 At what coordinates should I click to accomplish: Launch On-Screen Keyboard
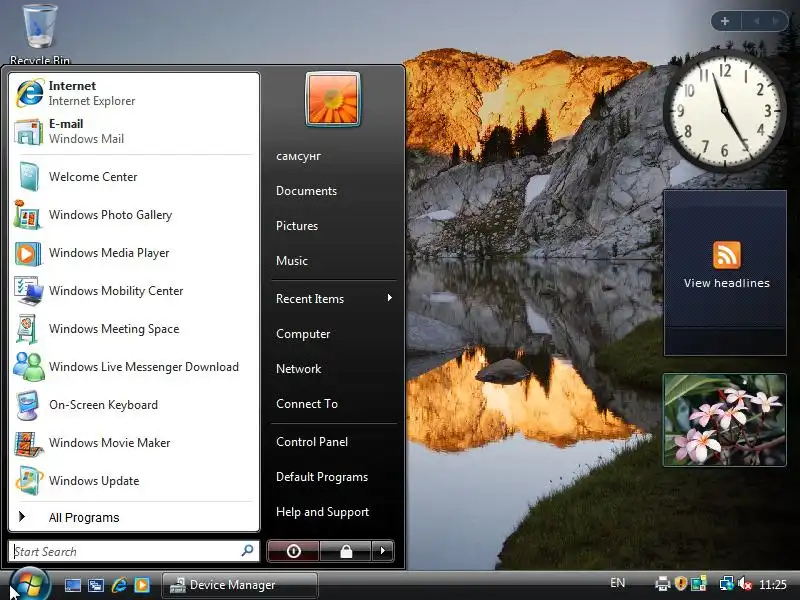pos(134,405)
